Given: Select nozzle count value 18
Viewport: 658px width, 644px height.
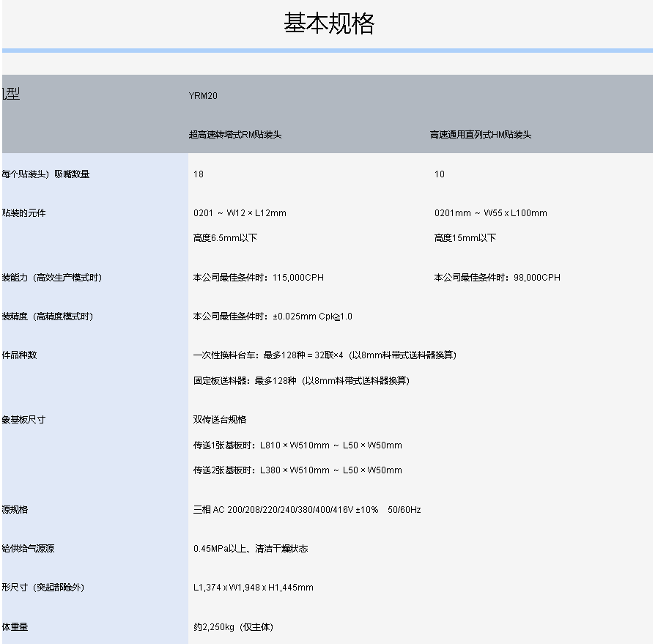Looking at the screenshot, I should coord(199,174).
